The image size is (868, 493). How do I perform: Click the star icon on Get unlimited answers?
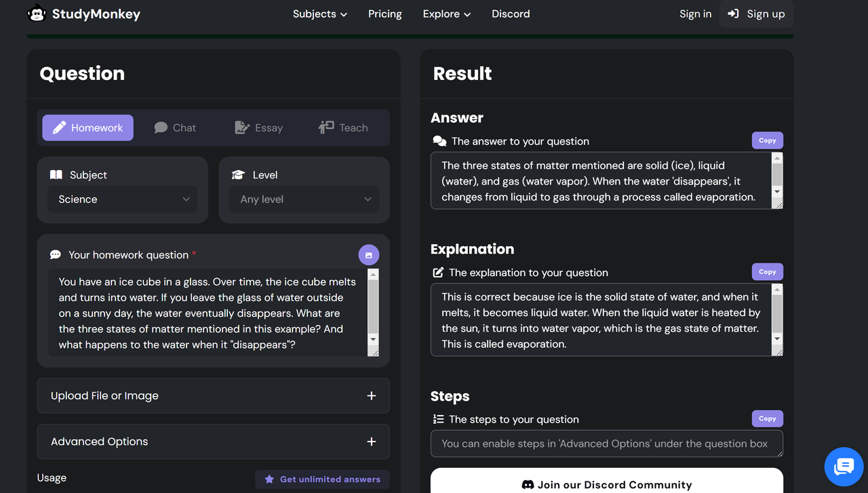tap(269, 479)
